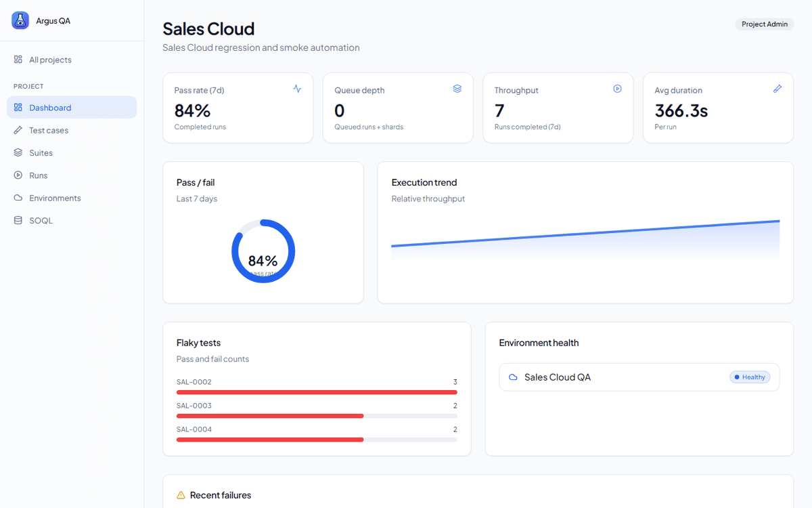Click the SAL-0004 test label
The height and width of the screenshot is (508, 812).
tap(194, 429)
